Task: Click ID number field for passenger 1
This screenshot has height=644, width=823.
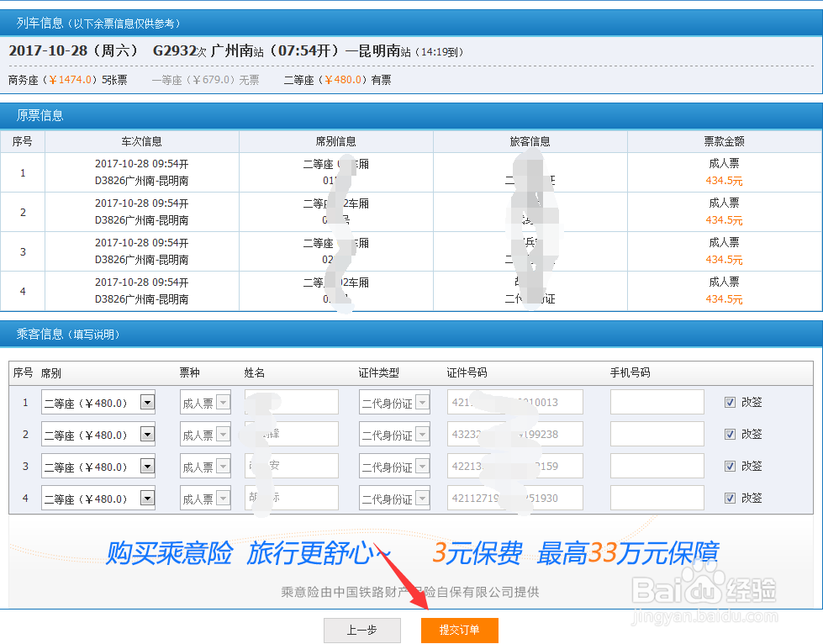Action: point(514,402)
